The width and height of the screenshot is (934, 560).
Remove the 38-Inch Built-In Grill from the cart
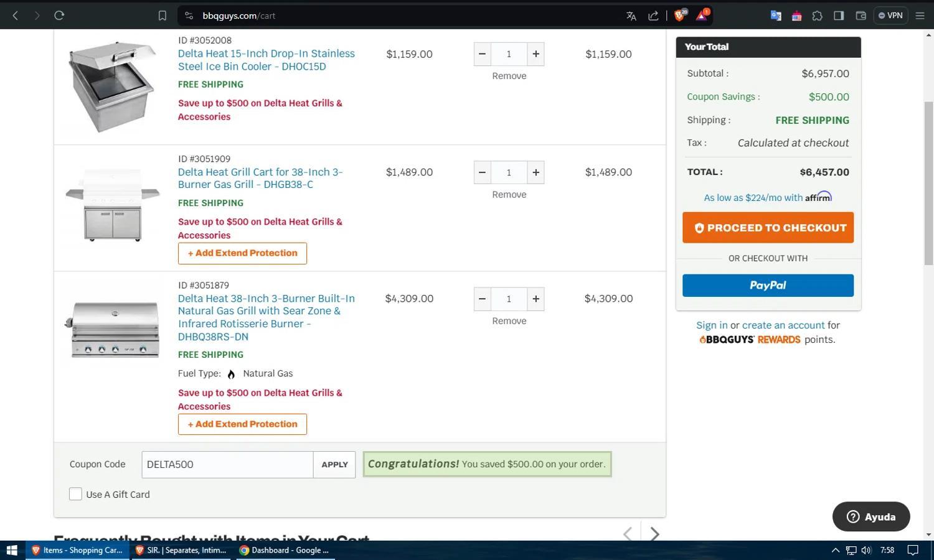pos(509,321)
